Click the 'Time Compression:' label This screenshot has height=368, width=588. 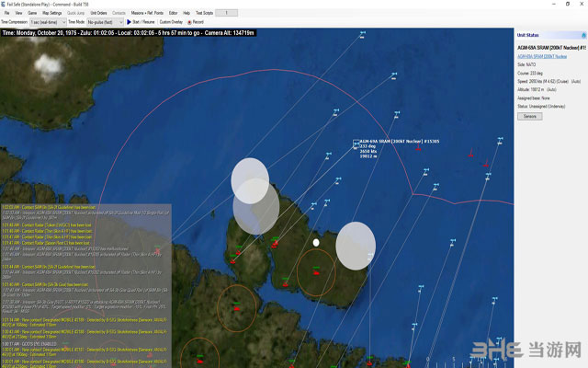point(15,22)
